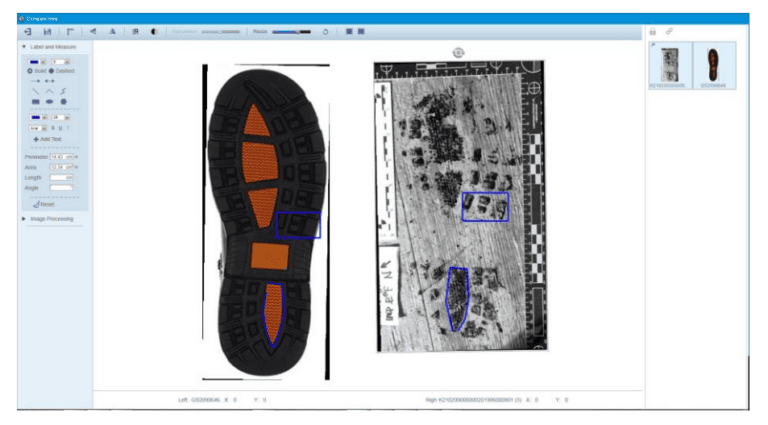Select the straight line drawing tool
The height and width of the screenshot is (425, 768).
tap(36, 91)
